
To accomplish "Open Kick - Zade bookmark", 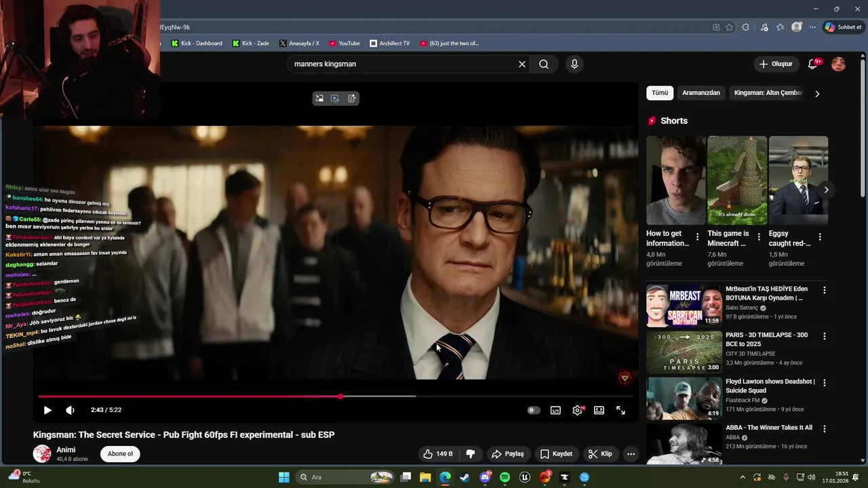I will coord(250,43).
